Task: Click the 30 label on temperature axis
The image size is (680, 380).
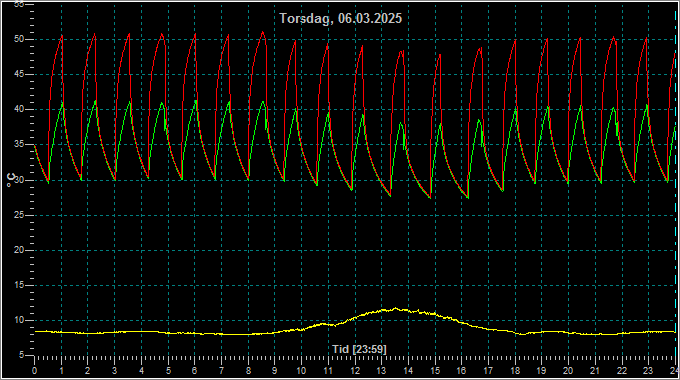Action: point(18,180)
